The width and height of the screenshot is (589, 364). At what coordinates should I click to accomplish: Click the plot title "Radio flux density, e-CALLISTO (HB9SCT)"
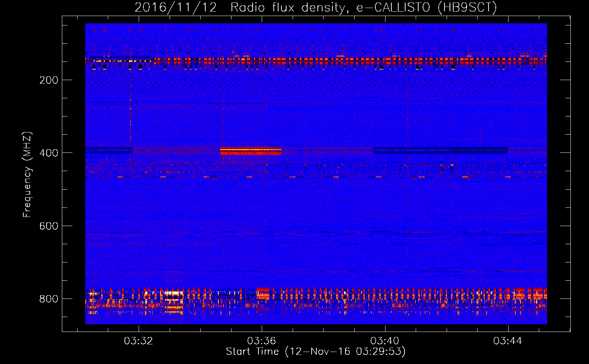pos(364,7)
